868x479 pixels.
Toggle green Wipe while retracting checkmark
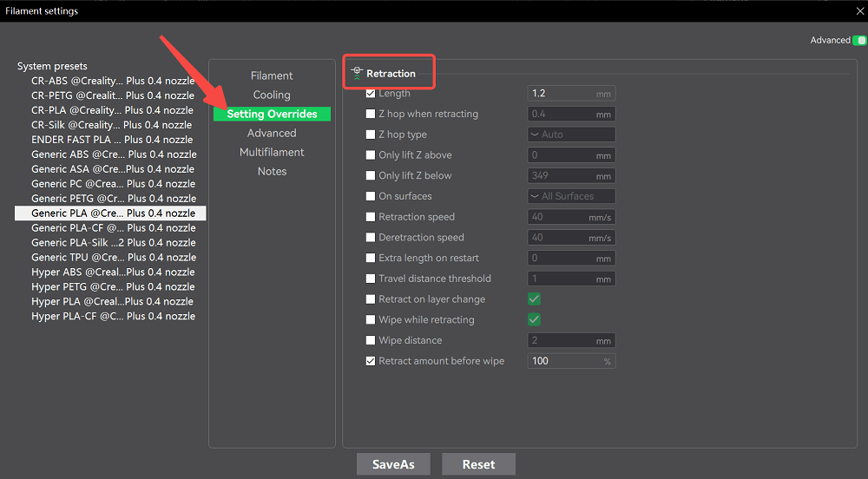(535, 320)
